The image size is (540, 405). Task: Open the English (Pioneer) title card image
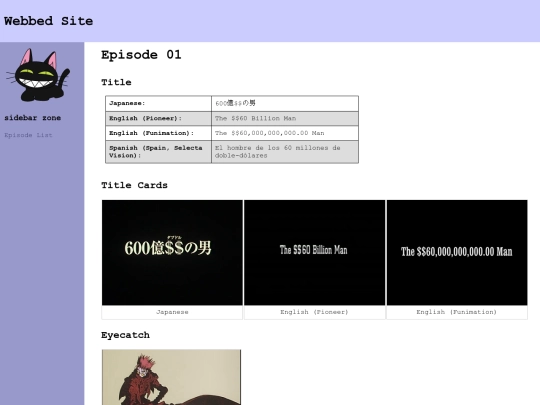[314, 252]
